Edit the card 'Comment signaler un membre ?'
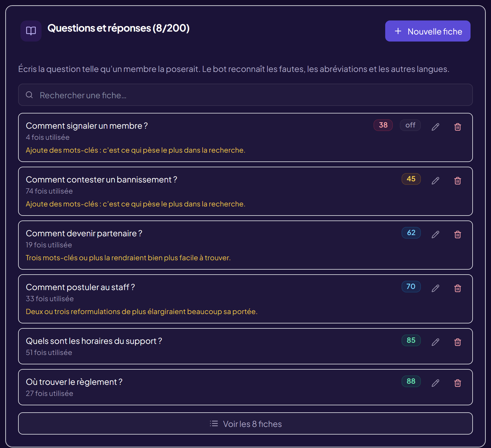 435,127
